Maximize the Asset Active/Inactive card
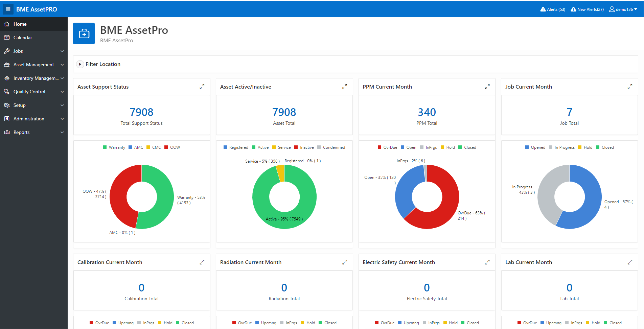Viewport: 644px width, 329px height. coord(345,87)
